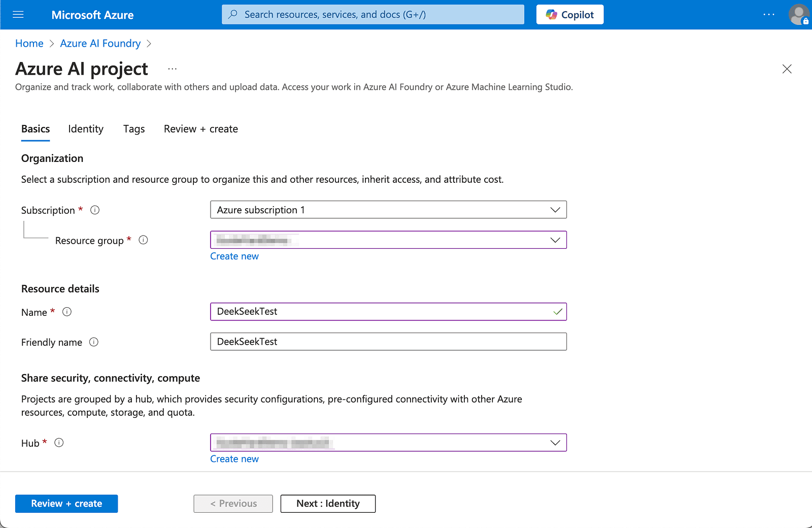Select the Basics tab
812x528 pixels.
coord(36,129)
